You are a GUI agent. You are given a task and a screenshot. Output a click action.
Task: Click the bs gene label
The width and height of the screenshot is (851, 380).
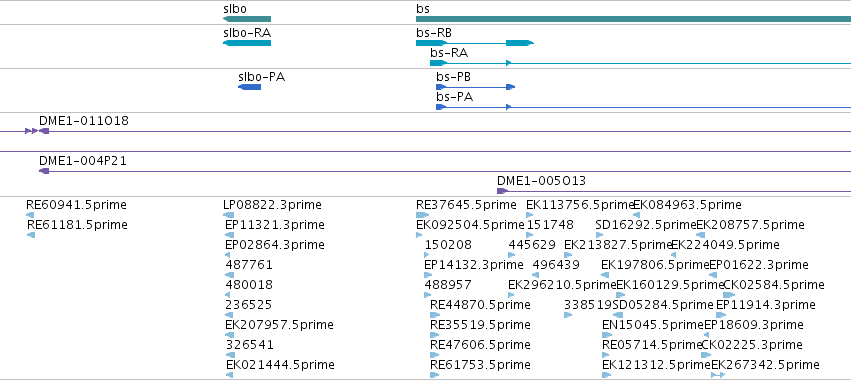point(422,9)
